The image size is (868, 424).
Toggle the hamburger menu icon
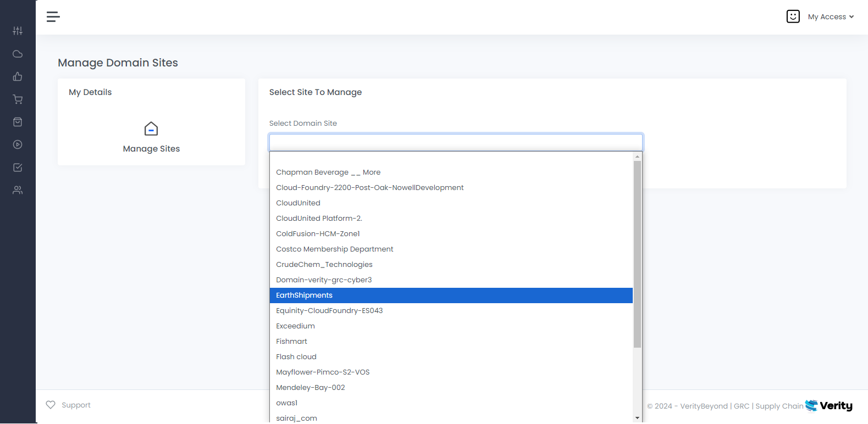tap(53, 16)
